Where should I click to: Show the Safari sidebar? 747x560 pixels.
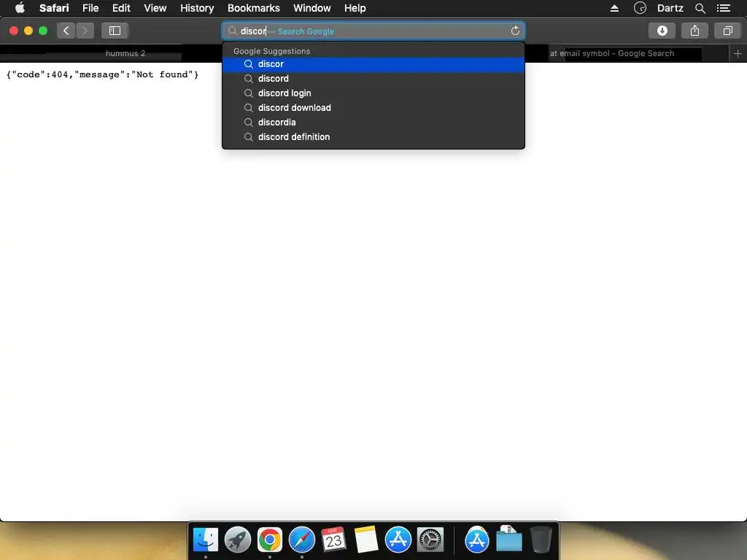click(x=115, y=31)
